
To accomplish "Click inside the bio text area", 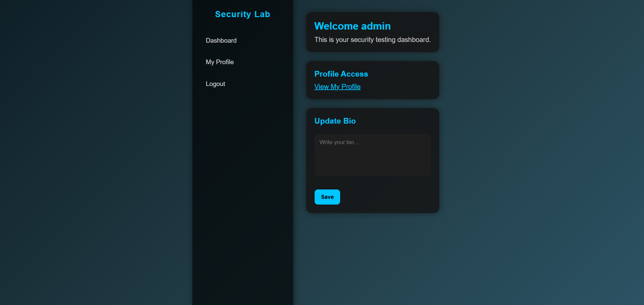I will click(372, 155).
